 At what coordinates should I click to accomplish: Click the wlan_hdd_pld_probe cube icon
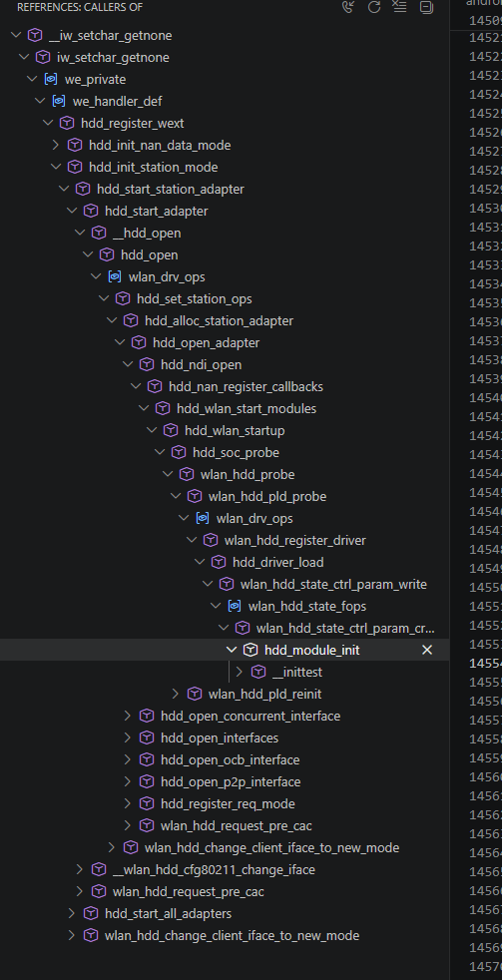click(195, 496)
